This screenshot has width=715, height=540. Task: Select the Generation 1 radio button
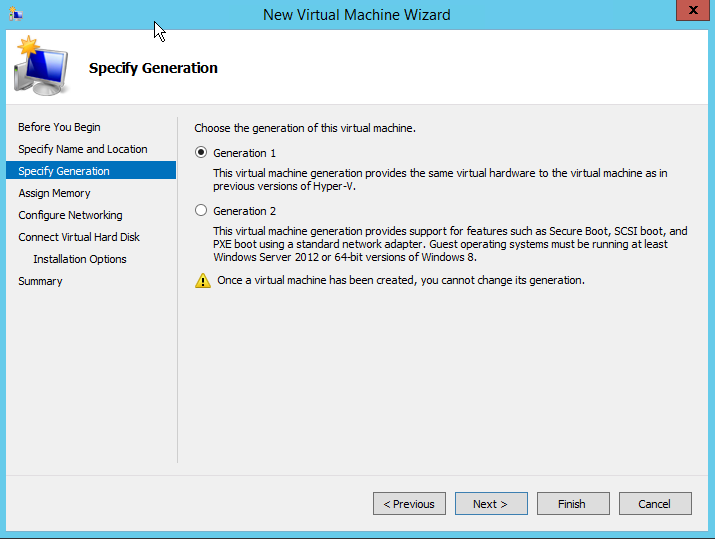tap(201, 153)
